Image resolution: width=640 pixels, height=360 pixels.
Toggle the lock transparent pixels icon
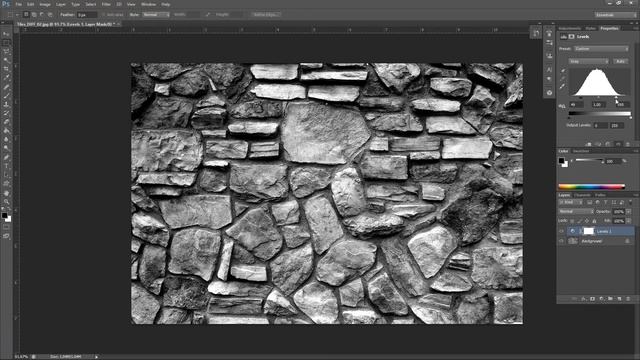(x=572, y=221)
